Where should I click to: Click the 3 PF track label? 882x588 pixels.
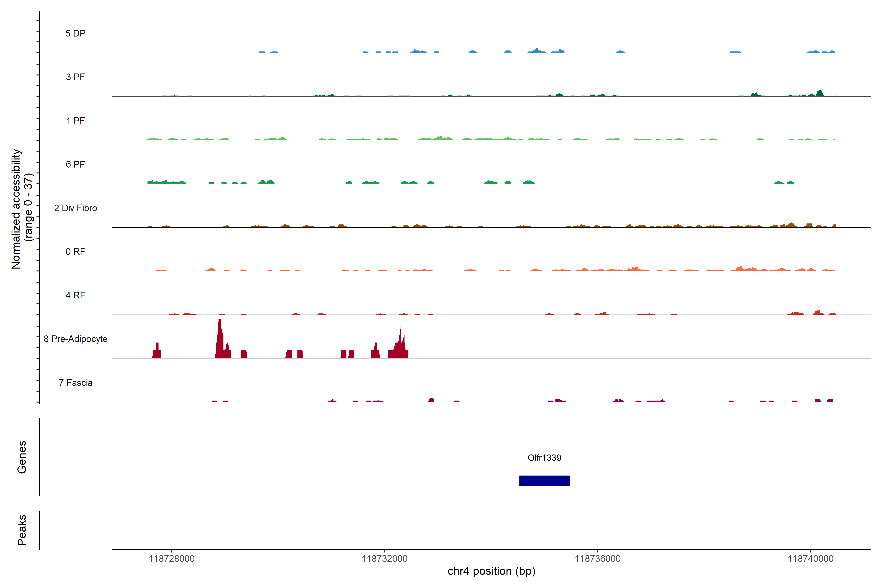75,77
